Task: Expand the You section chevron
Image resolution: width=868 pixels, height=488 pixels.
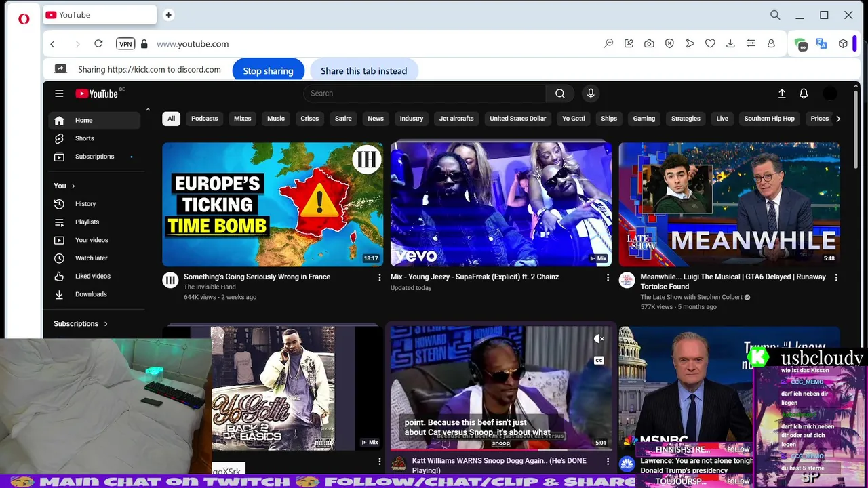Action: point(73,186)
